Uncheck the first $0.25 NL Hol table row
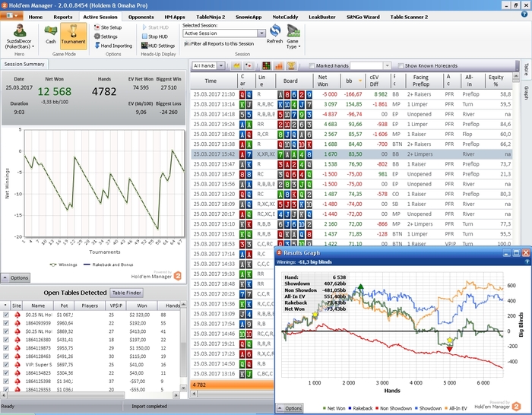The image size is (532, 415). [6, 315]
